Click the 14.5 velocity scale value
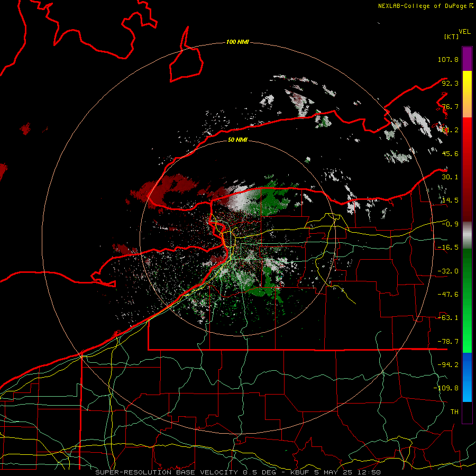Image resolution: width=476 pixels, height=476 pixels. (x=450, y=200)
